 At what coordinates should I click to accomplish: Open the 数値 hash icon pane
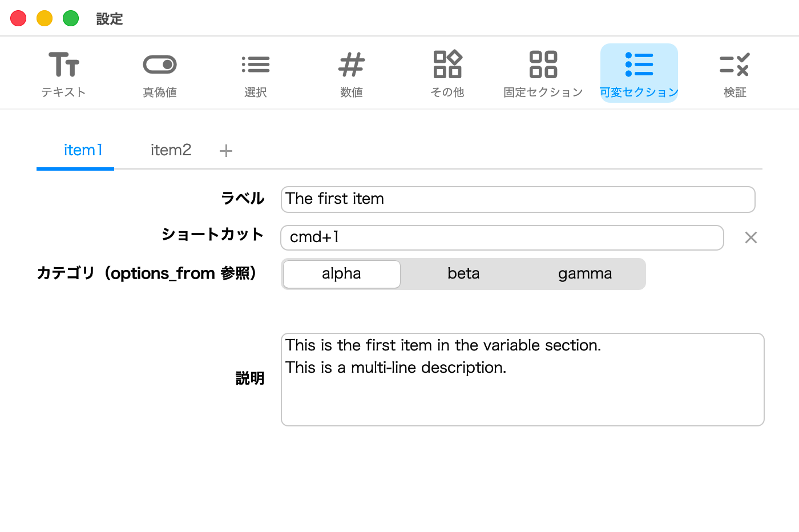coord(352,73)
